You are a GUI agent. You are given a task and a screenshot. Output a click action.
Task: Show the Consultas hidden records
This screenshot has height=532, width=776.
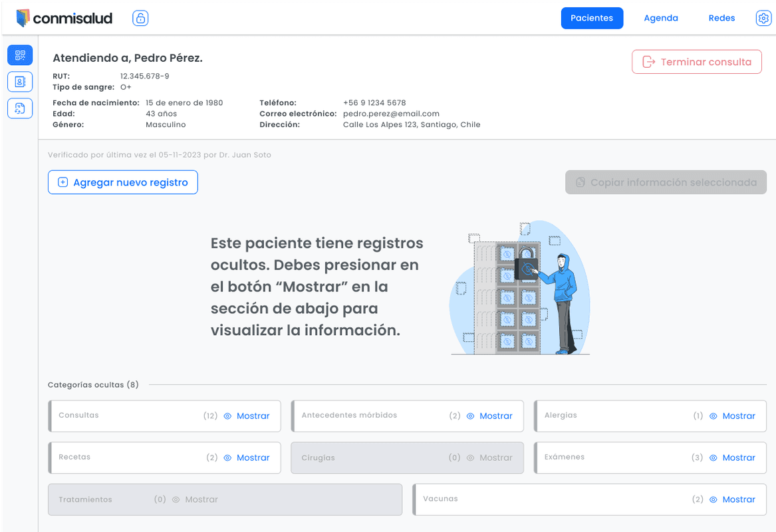coord(247,416)
